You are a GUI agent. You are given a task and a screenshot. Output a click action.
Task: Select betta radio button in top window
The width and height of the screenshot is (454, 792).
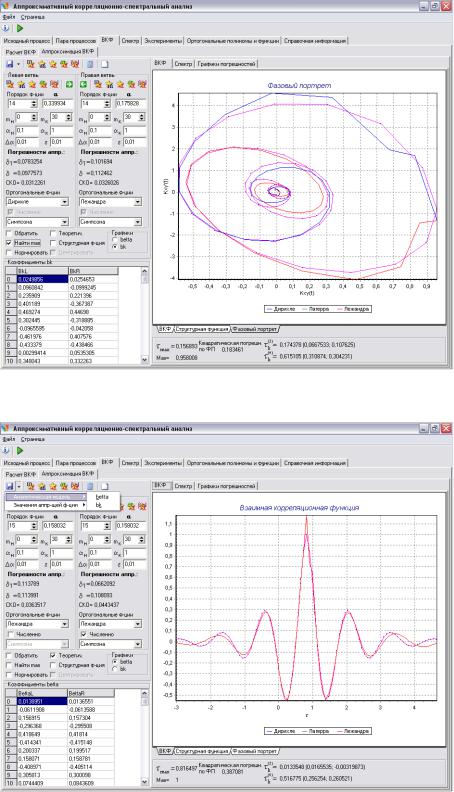pos(115,240)
